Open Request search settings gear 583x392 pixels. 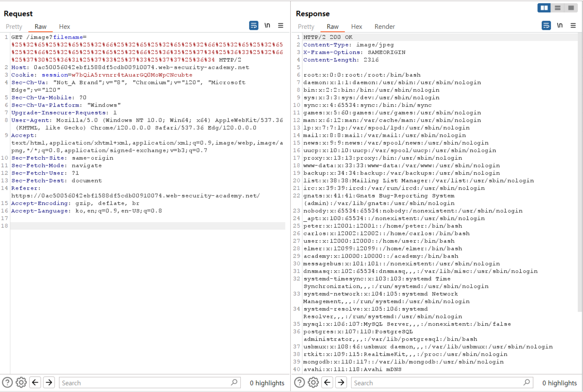21,382
